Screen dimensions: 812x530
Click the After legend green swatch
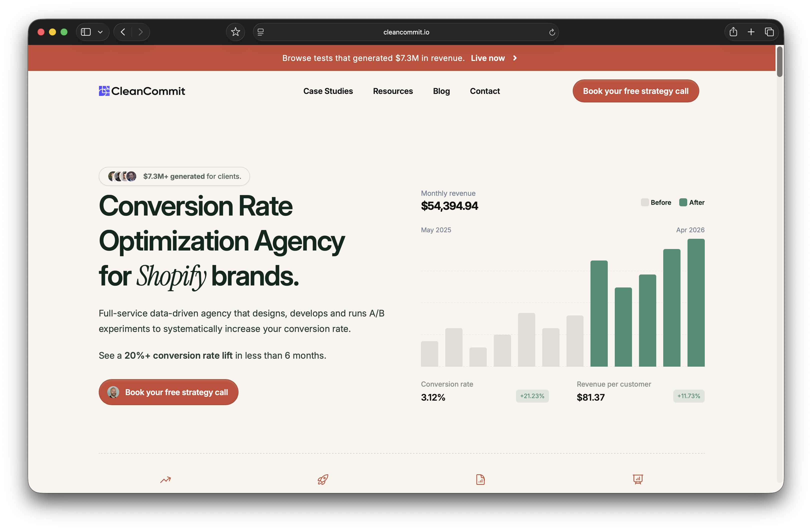point(683,203)
